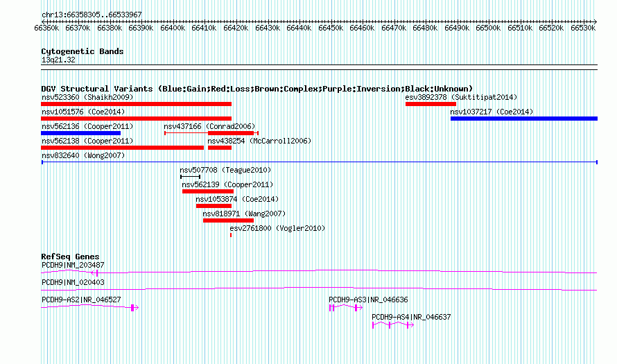
Task: Select the nsv1051576 (Coe2014) variant label
Action: pos(83,112)
